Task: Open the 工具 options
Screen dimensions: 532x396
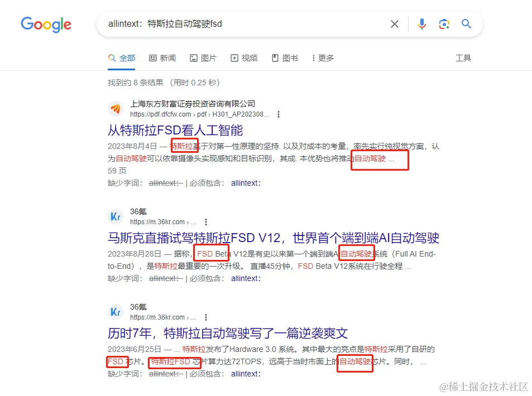Action: [463, 58]
